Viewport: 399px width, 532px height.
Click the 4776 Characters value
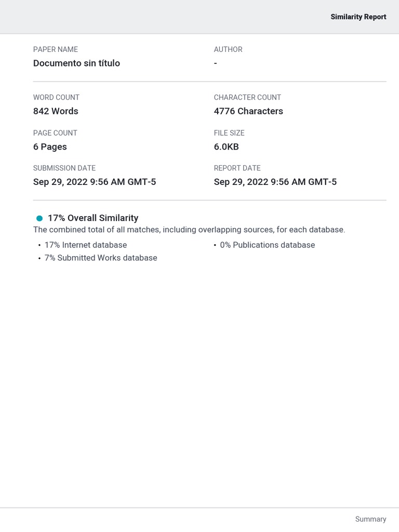[248, 111]
